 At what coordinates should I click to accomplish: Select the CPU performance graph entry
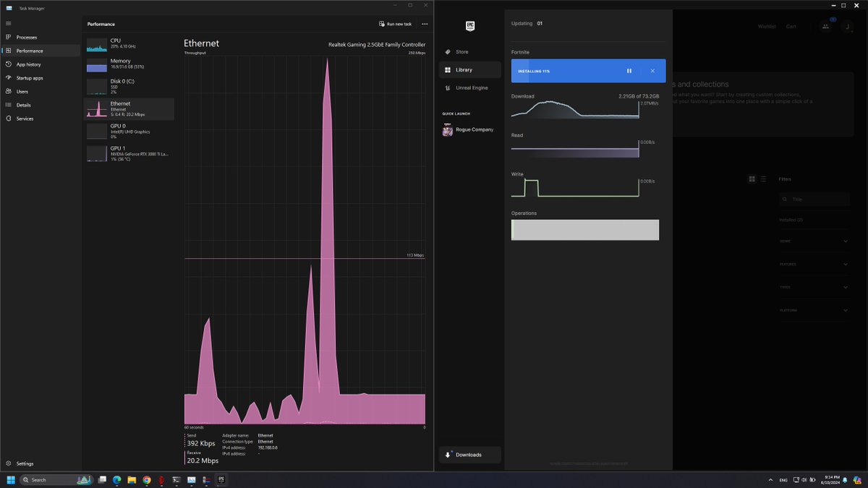coord(129,44)
